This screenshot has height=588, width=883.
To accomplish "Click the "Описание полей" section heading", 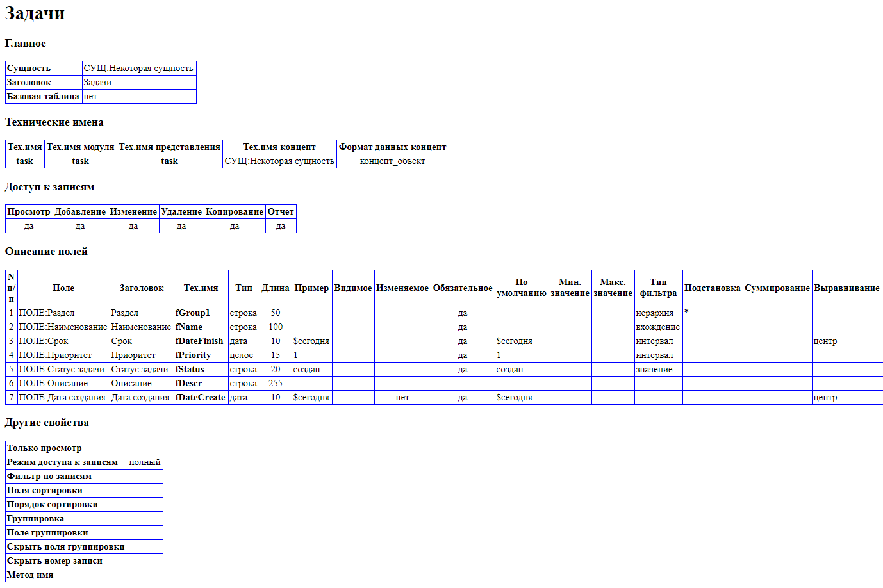I will 47,252.
